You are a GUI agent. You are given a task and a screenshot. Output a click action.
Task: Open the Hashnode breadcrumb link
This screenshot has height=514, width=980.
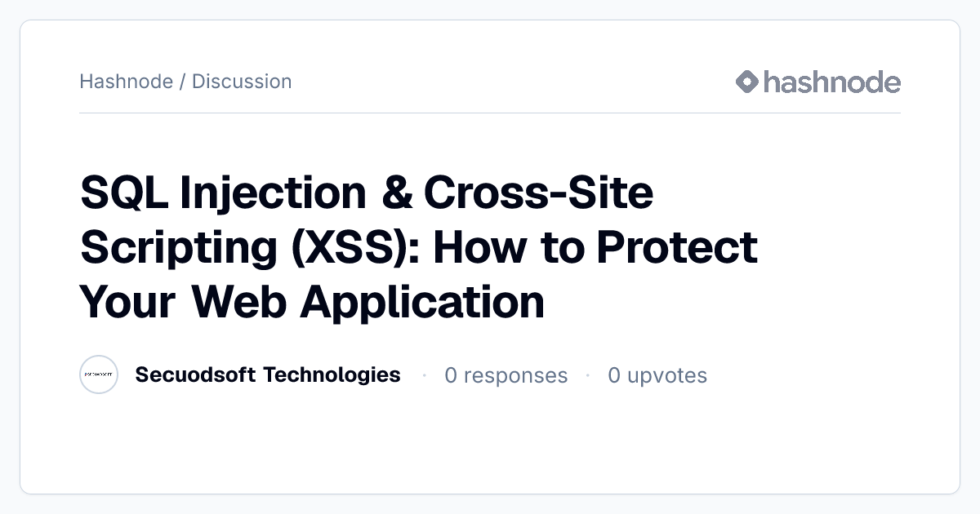click(x=126, y=82)
